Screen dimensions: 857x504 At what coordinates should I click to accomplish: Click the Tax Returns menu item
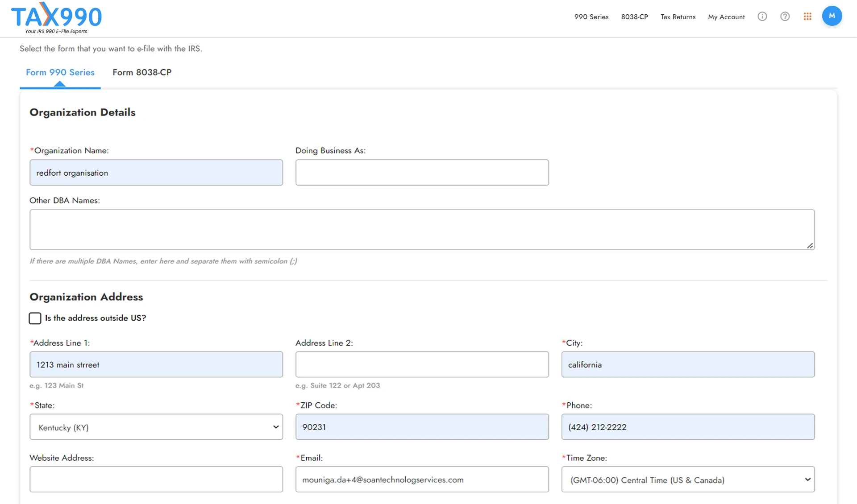678,16
